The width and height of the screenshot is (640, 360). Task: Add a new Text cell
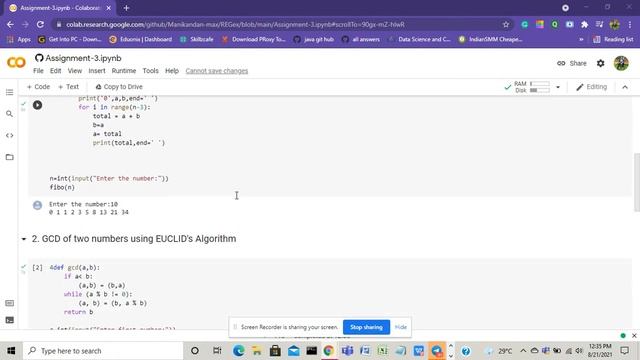coord(69,87)
